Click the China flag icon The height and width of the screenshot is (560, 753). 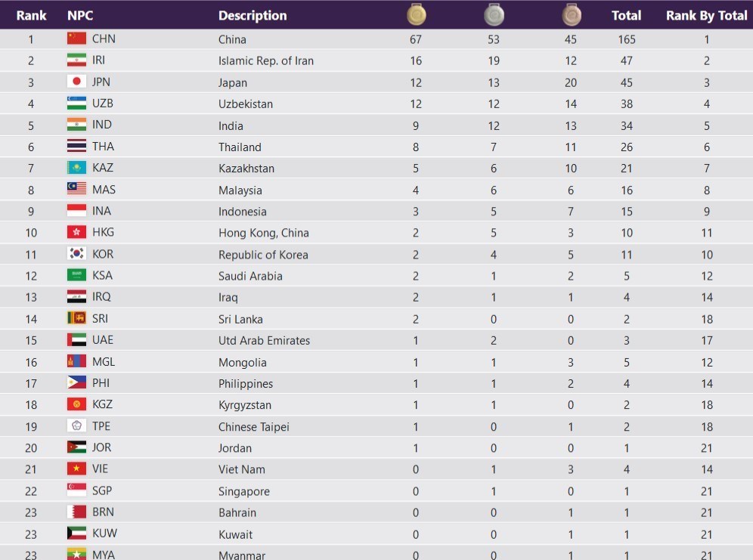(x=76, y=39)
